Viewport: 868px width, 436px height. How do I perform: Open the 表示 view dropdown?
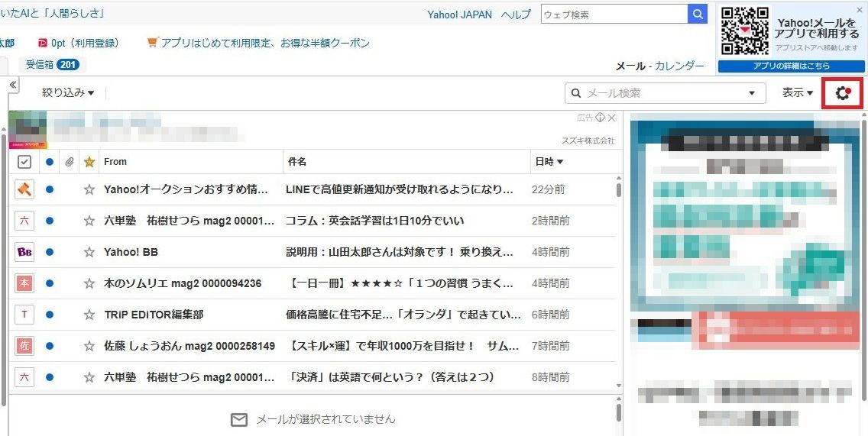797,93
